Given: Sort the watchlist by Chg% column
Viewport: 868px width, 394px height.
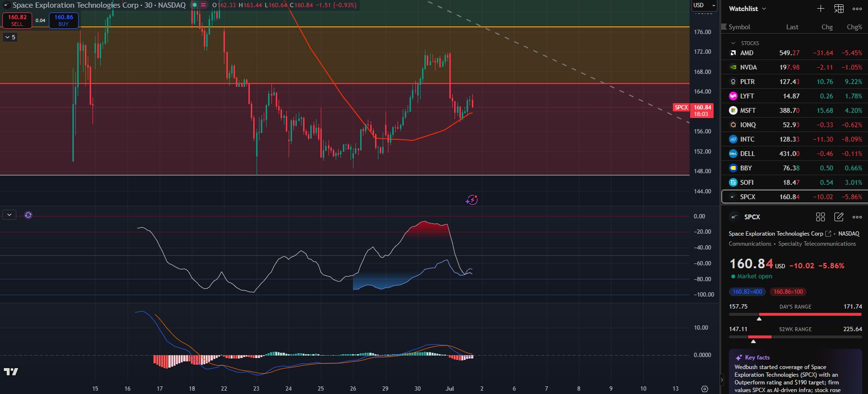Looking at the screenshot, I should [854, 27].
